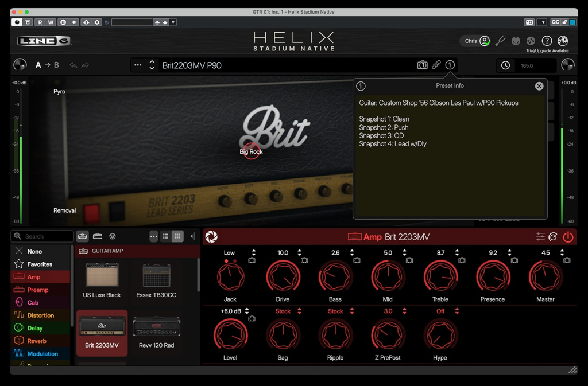
Task: Open the tuner via tuning fork icon
Action: pos(500,41)
